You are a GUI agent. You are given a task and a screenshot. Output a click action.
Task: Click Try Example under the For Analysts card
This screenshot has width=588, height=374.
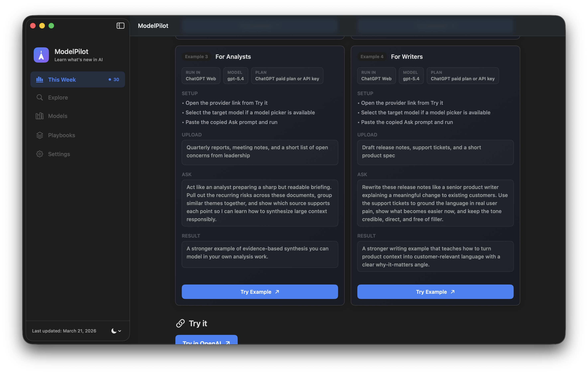coord(260,292)
